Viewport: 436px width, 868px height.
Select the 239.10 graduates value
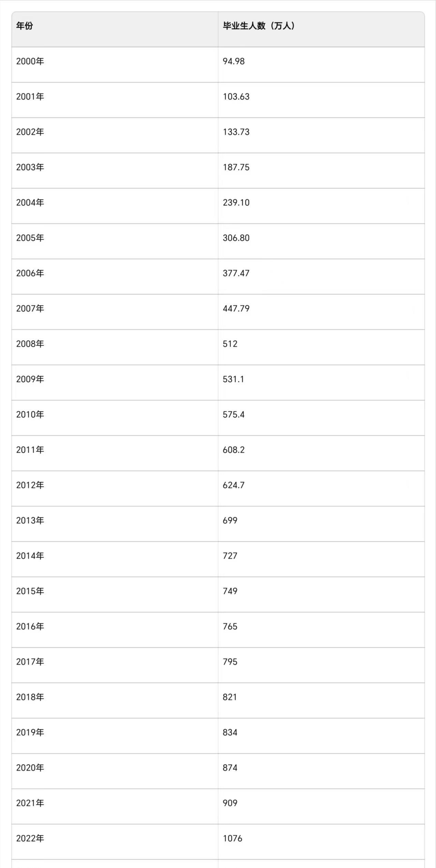(236, 203)
